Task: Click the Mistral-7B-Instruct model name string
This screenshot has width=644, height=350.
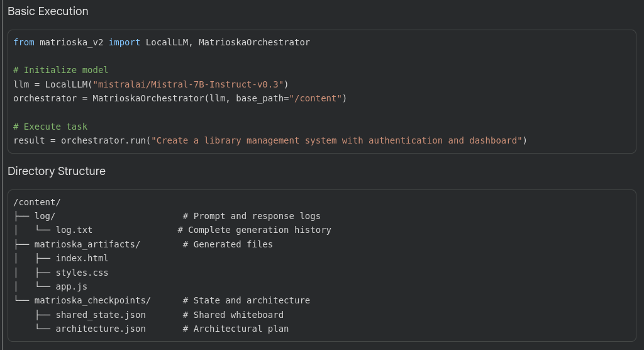Action: [x=188, y=84]
